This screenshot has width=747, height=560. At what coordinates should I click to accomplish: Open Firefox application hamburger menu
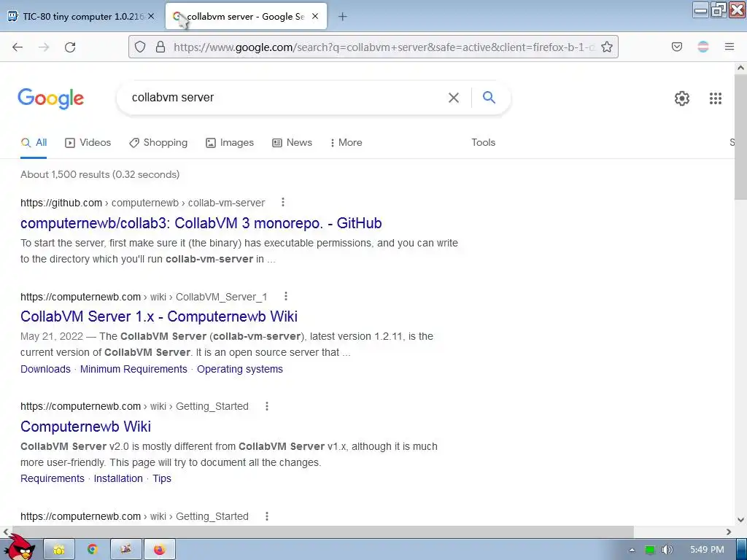coord(729,47)
